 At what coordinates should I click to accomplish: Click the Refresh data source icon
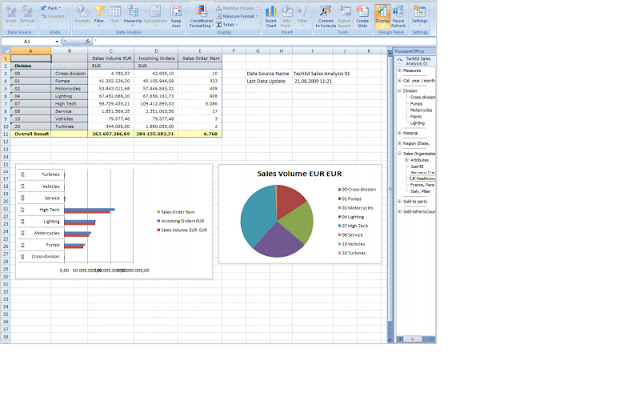[27, 14]
